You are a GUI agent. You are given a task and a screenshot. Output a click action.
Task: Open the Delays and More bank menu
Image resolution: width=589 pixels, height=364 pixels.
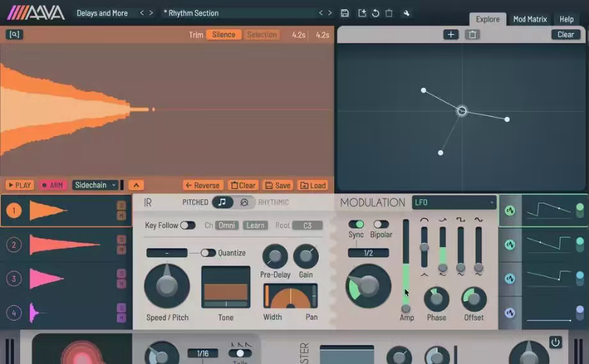tap(102, 13)
